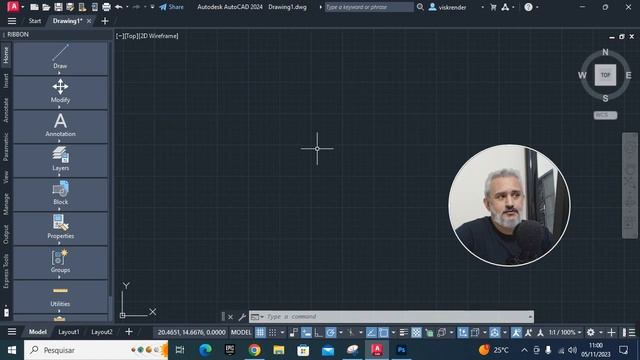Click the MODEL space status button
Image resolution: width=640 pixels, height=360 pixels.
pos(241,332)
